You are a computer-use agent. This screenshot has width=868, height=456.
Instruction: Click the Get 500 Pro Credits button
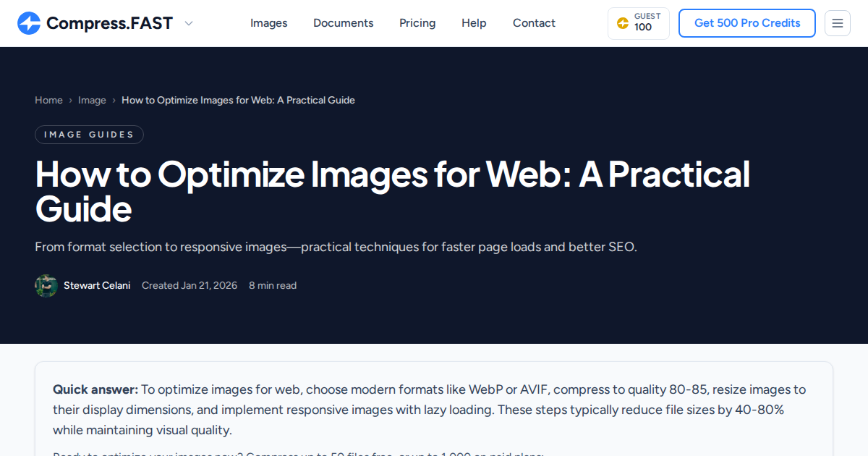point(747,23)
